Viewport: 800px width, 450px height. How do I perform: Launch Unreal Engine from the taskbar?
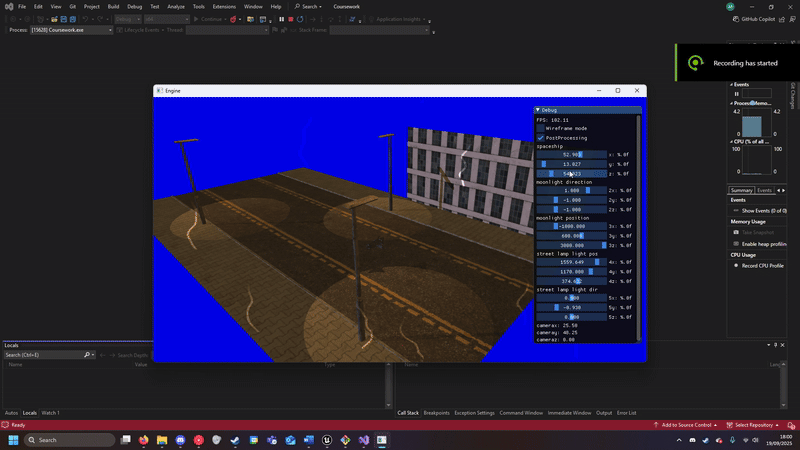coord(327,440)
